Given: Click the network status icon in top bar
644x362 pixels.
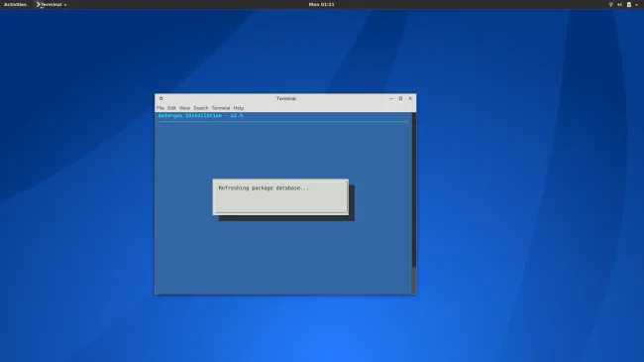Looking at the screenshot, I should [610, 5].
